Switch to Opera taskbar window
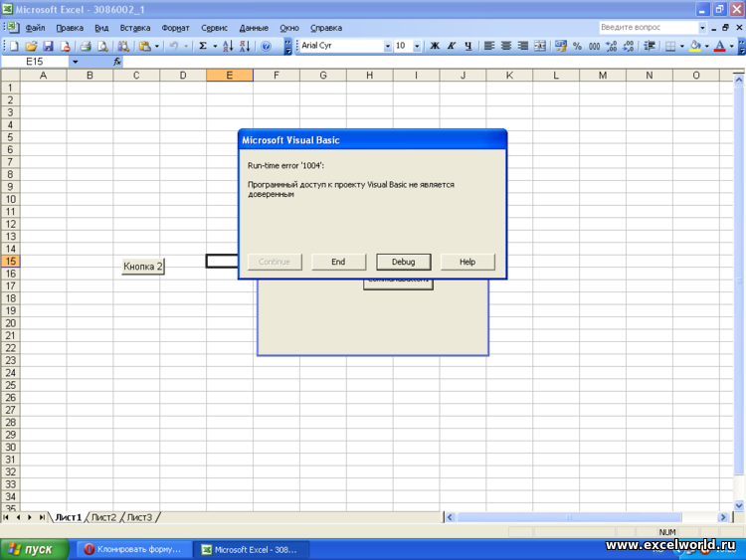Image resolution: width=746 pixels, height=560 pixels. [133, 549]
